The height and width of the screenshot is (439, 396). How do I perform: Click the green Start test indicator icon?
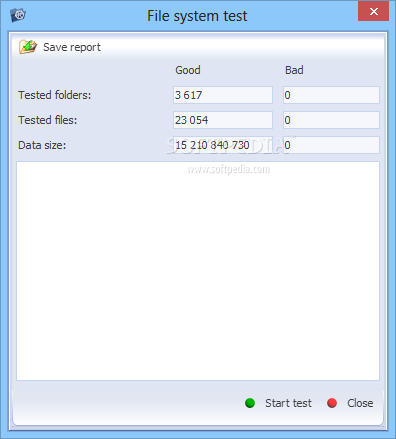tap(250, 403)
